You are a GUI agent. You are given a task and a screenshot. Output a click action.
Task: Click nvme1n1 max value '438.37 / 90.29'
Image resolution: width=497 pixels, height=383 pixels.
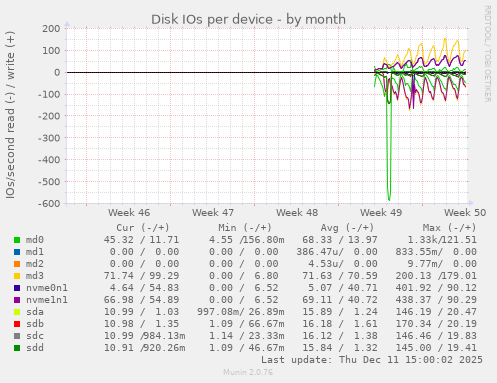point(436,300)
